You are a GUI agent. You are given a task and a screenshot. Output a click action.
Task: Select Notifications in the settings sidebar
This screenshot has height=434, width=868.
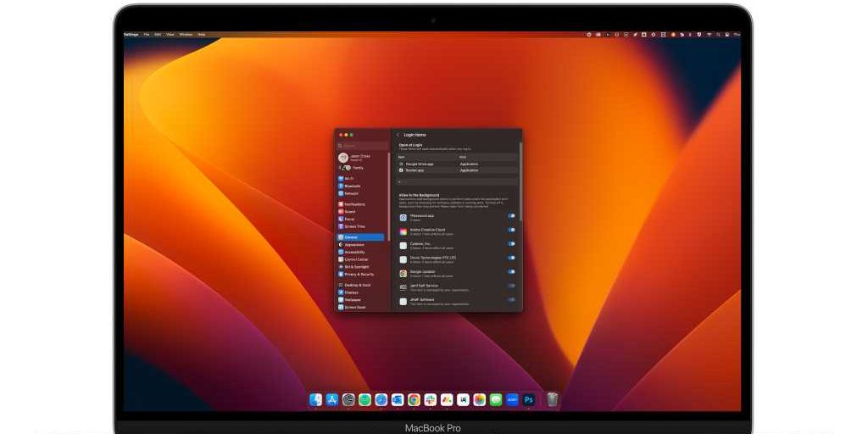coord(353,204)
